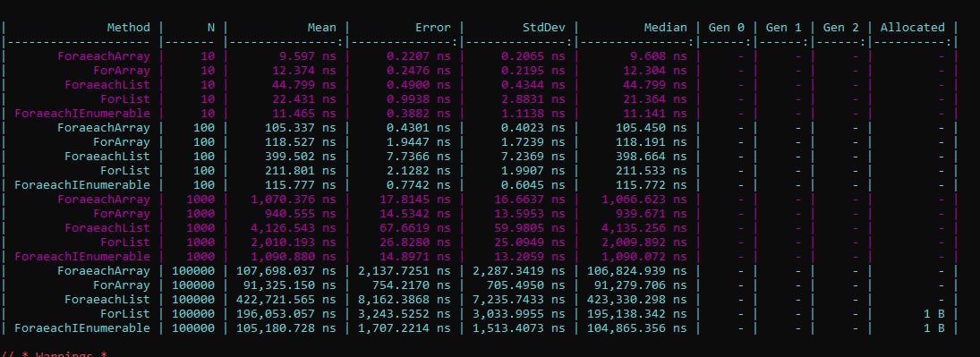Select the N column header
The height and width of the screenshot is (357, 980).
pyautogui.click(x=211, y=28)
